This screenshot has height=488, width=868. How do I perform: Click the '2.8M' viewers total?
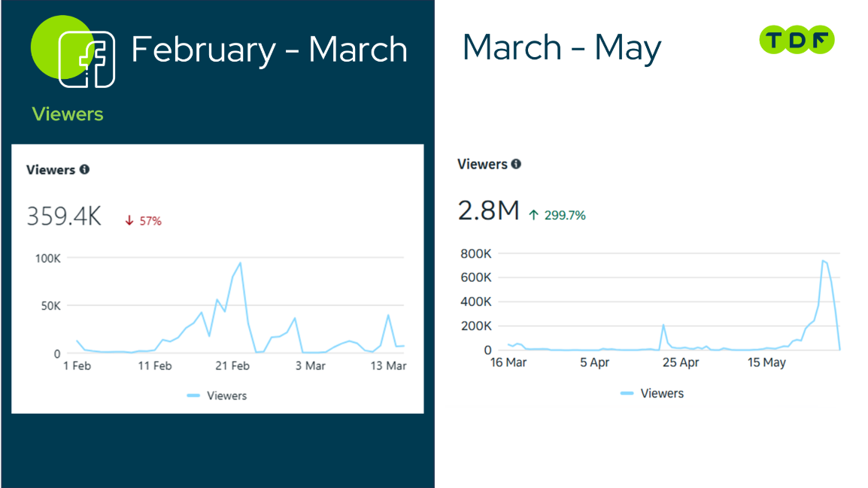click(x=488, y=211)
